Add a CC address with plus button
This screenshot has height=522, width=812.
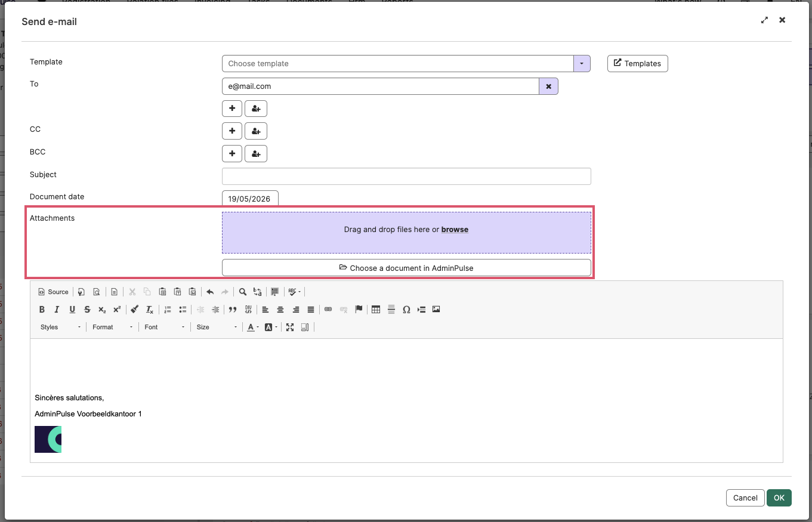(232, 131)
